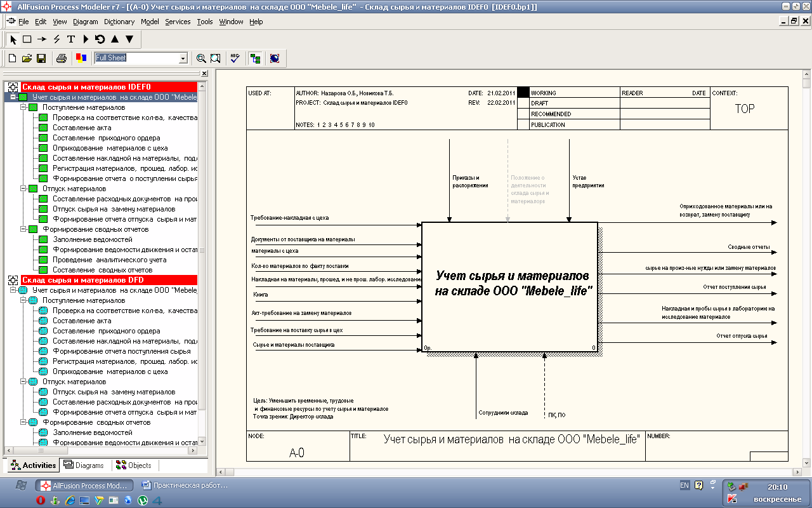Screen dimensions: 812x508
Task: Select the Squiggle lightning tool
Action: pos(56,39)
